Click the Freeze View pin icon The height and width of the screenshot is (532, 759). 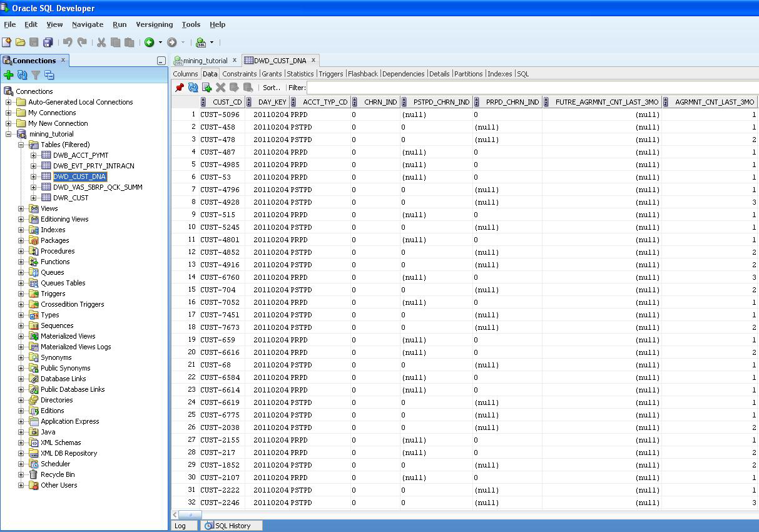click(180, 88)
